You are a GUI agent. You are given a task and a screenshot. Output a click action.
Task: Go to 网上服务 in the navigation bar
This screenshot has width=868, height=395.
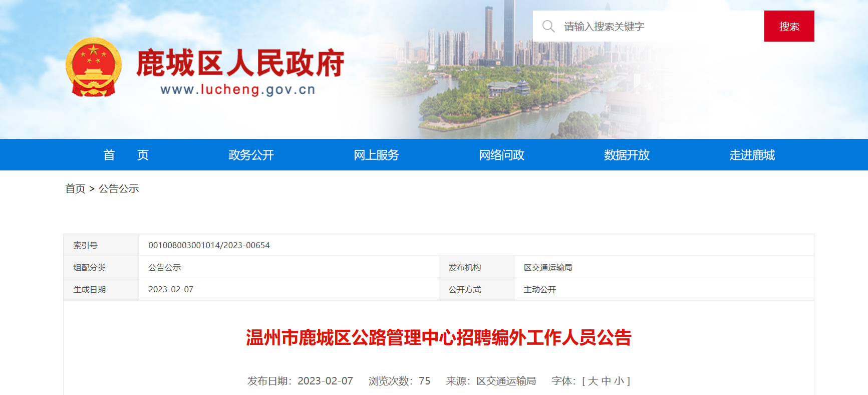click(x=376, y=155)
